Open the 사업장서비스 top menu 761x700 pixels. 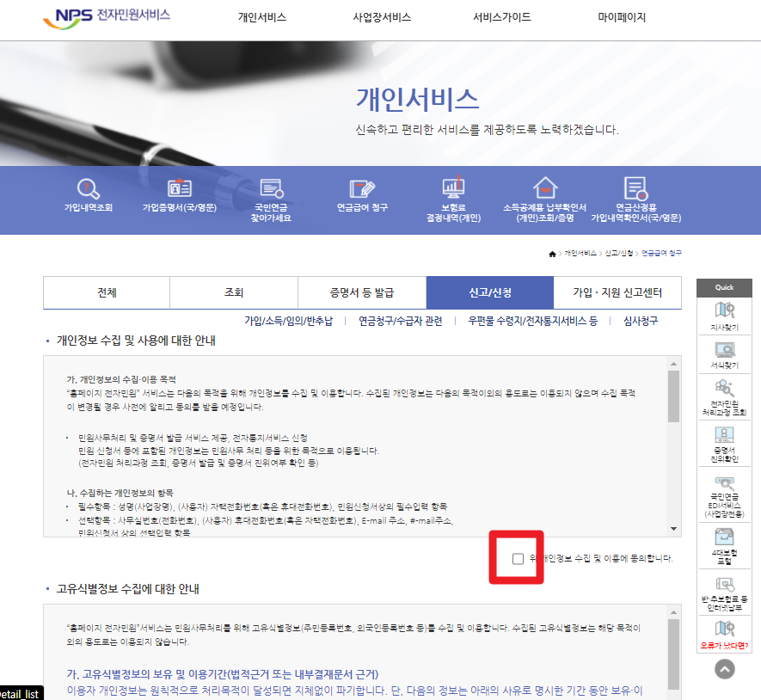pyautogui.click(x=382, y=17)
